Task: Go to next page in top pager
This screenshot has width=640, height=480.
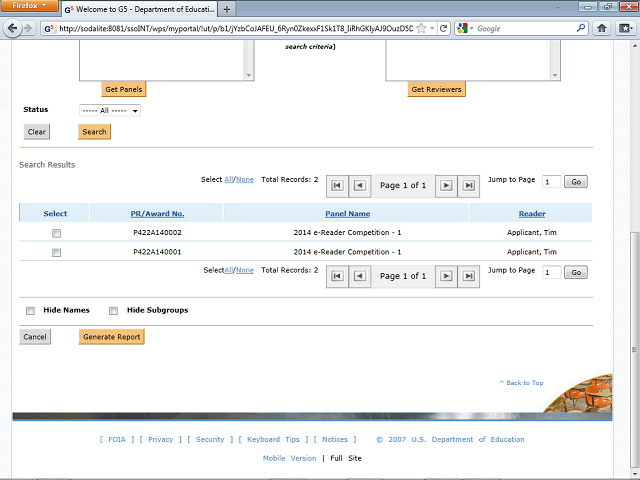Action: pos(446,185)
